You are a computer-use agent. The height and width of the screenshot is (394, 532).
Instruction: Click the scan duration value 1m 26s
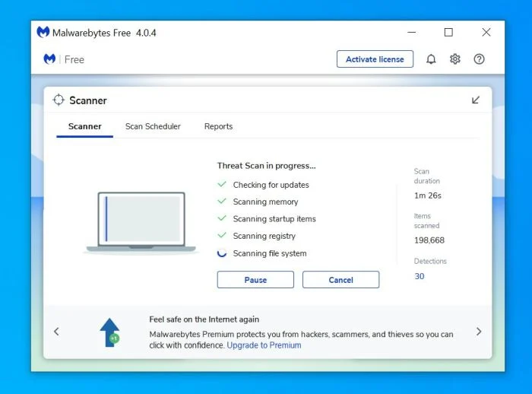click(x=427, y=195)
